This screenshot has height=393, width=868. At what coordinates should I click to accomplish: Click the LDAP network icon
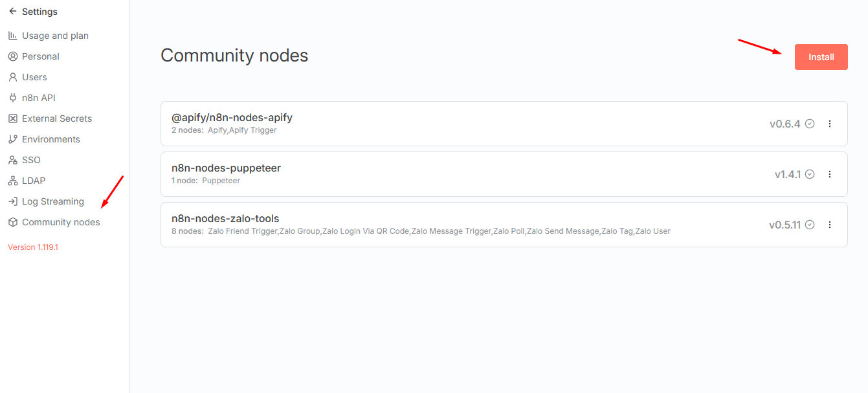[x=12, y=181]
